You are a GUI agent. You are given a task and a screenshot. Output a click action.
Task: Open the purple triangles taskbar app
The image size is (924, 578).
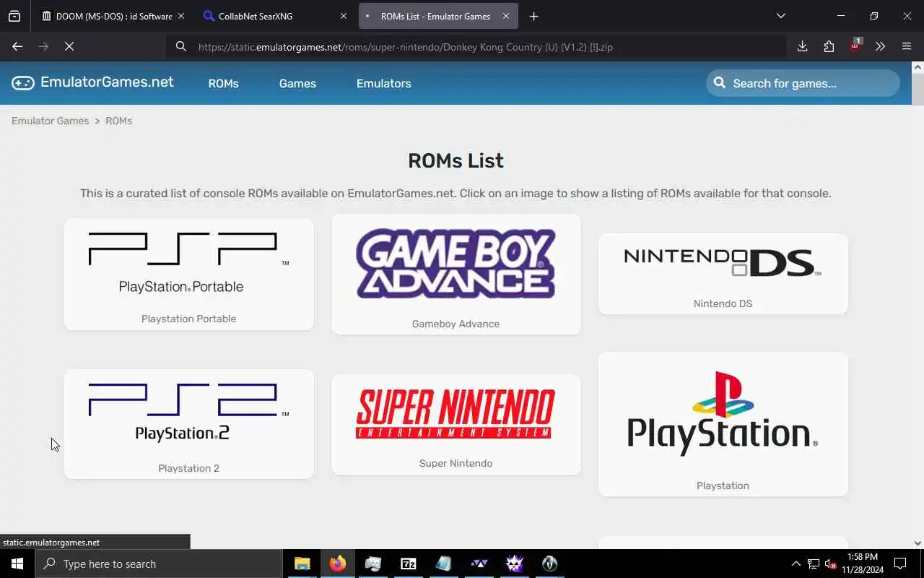click(479, 564)
